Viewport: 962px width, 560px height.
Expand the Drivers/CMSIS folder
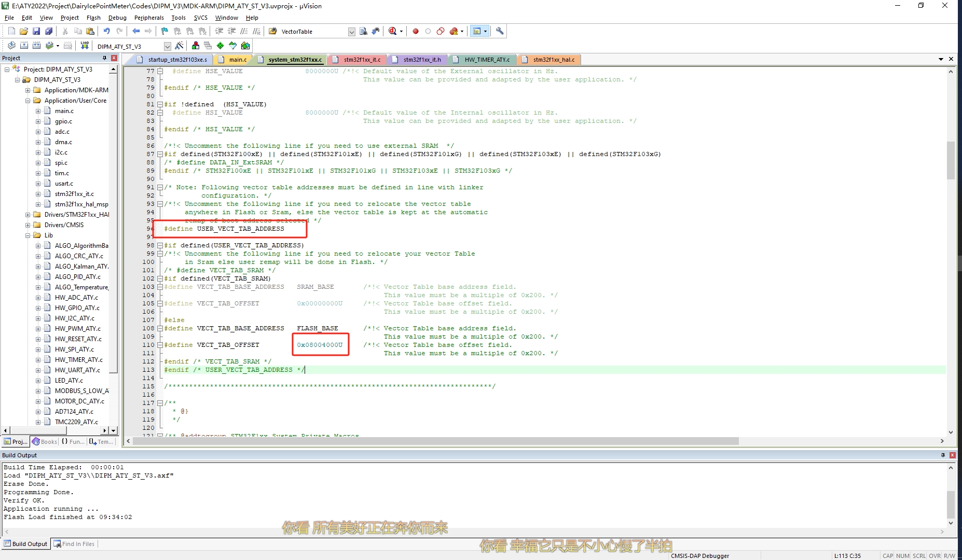28,225
